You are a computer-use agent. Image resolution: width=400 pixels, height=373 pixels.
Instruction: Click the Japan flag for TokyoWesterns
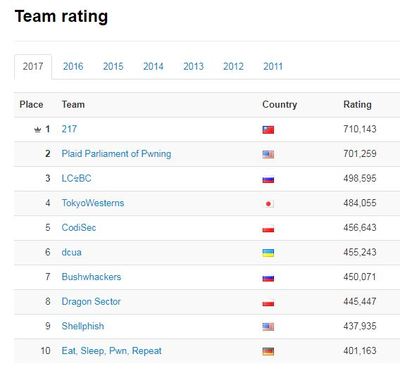click(x=268, y=204)
